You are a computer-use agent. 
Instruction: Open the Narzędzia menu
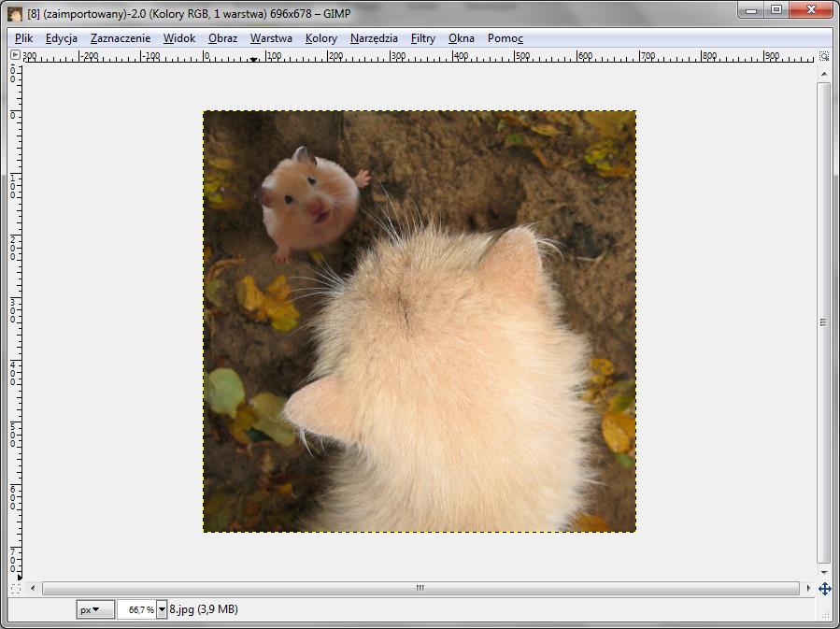pyautogui.click(x=374, y=38)
